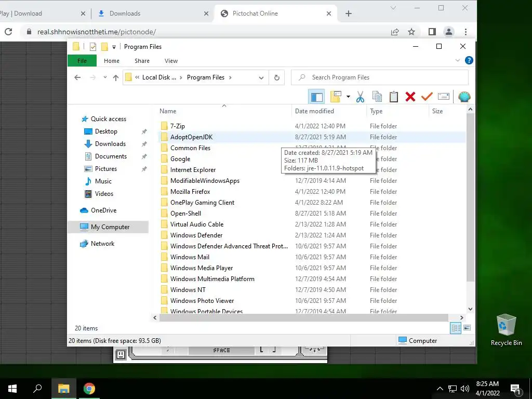Click the Copy toolbar icon
Screen dimensions: 532x399
click(x=377, y=97)
